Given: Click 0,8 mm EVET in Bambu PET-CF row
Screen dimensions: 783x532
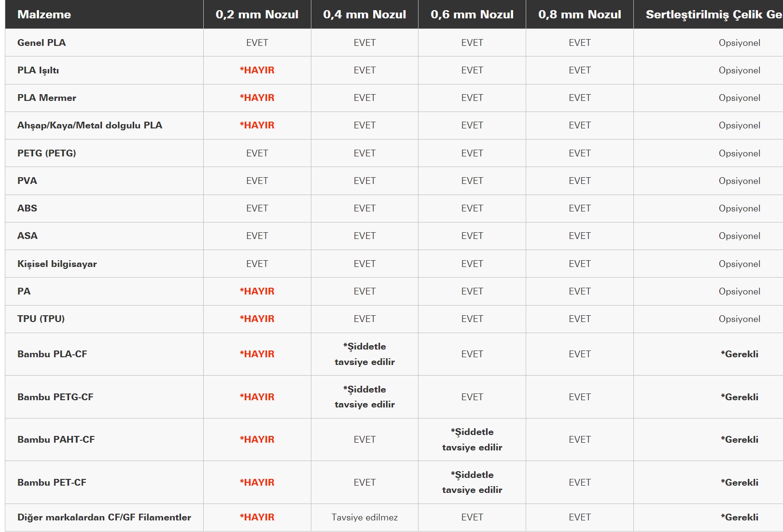Looking at the screenshot, I should 580,482.
